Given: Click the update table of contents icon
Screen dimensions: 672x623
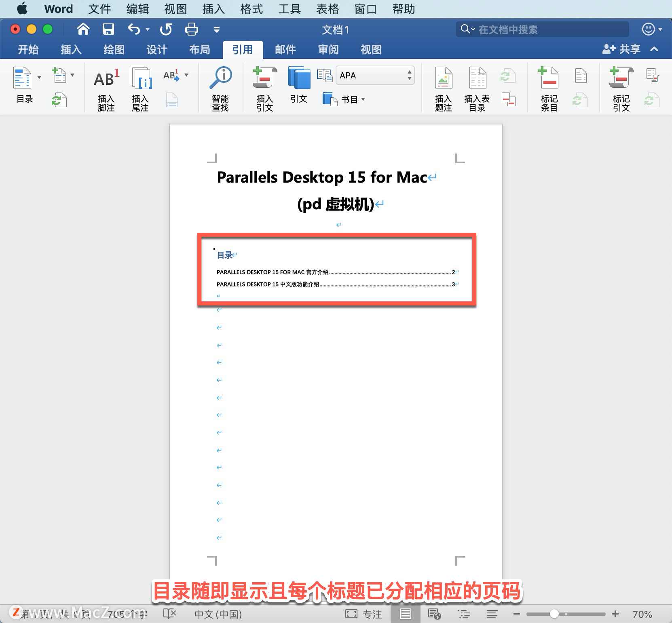Looking at the screenshot, I should [59, 100].
